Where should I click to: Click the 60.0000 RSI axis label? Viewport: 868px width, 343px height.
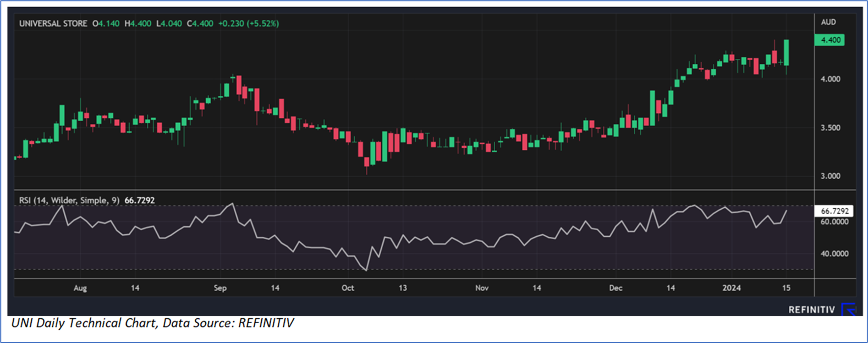click(834, 221)
